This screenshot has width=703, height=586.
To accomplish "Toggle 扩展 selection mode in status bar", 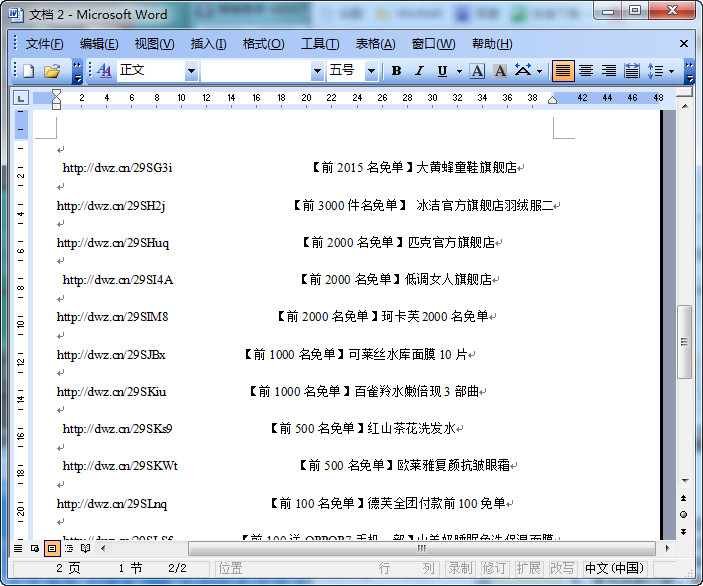I will [x=528, y=568].
